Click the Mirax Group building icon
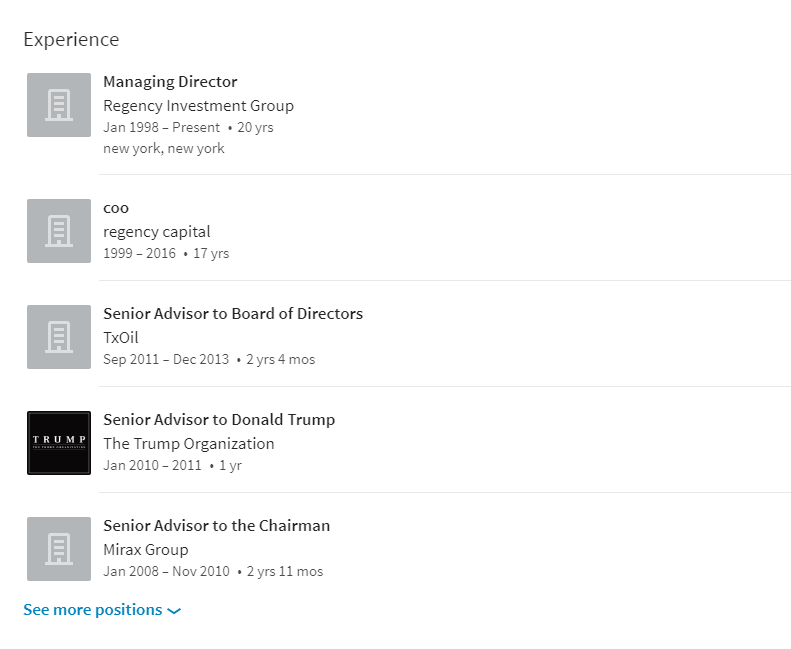This screenshot has height=649, width=791. [x=59, y=549]
